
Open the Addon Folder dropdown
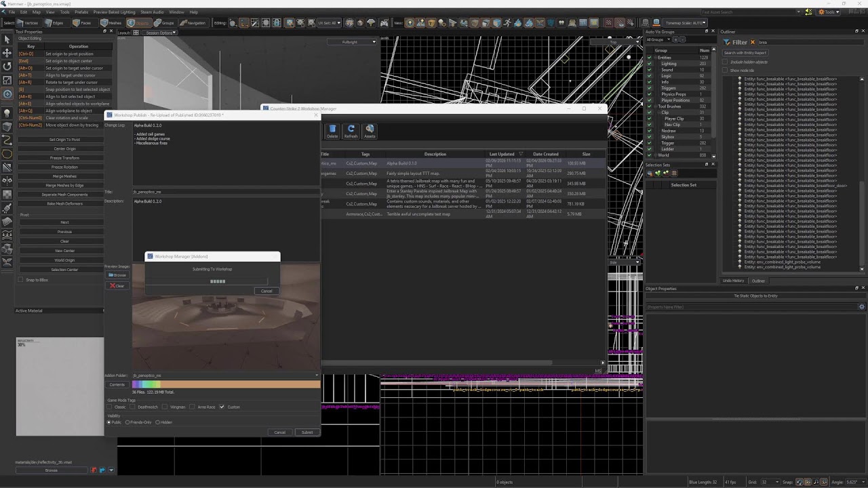(225, 375)
